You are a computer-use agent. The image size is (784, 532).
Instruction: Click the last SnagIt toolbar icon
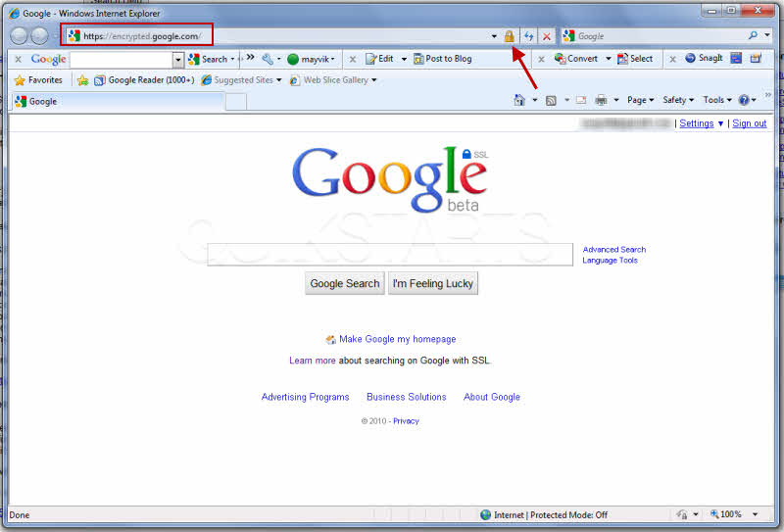(x=755, y=58)
